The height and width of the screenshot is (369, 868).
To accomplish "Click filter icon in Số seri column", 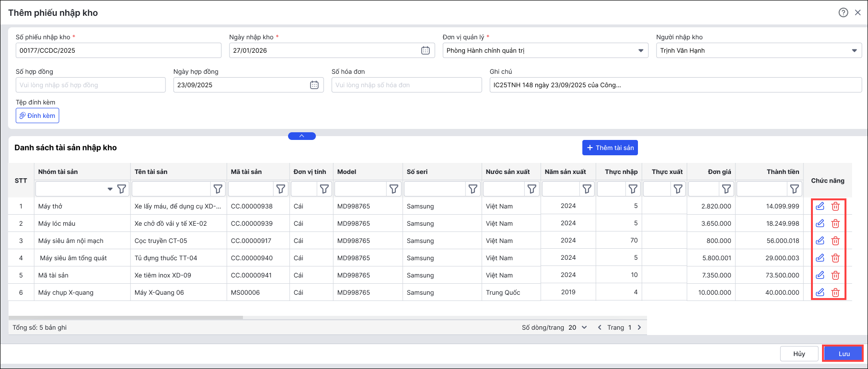I will click(x=473, y=189).
